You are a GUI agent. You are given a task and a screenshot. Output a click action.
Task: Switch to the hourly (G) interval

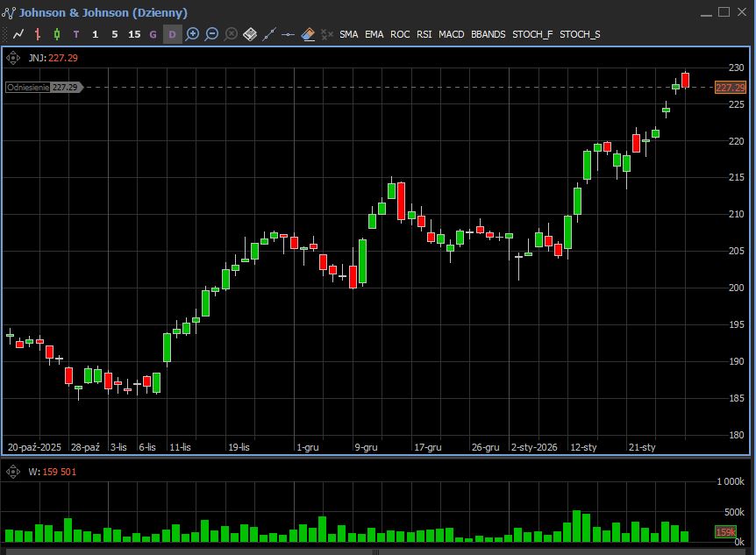[153, 34]
